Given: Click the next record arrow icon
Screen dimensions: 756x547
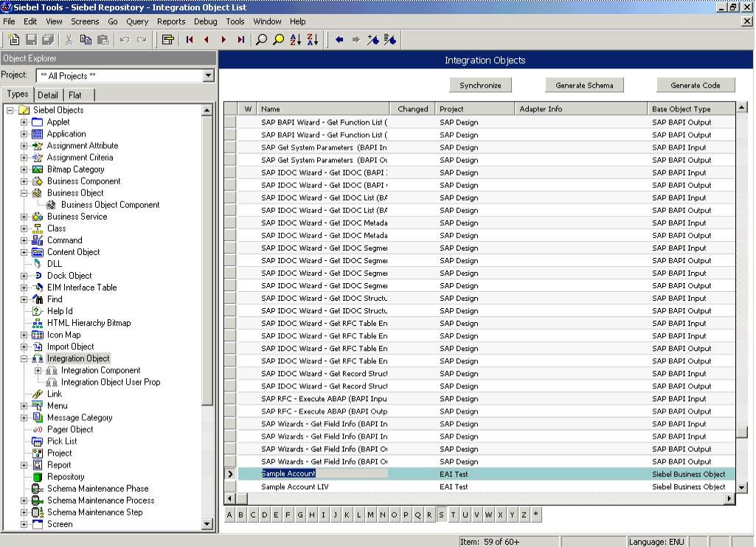Looking at the screenshot, I should (x=225, y=40).
